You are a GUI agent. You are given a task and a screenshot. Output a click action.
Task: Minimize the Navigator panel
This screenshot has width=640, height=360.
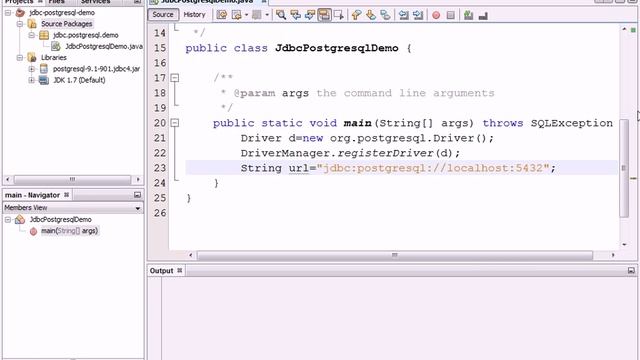pos(138,195)
